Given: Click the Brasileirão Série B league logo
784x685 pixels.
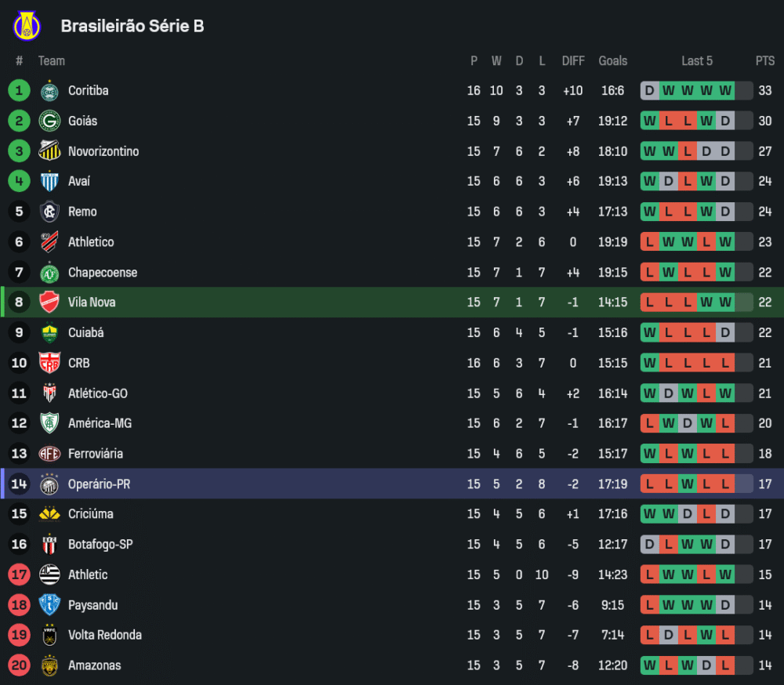Looking at the screenshot, I should (x=27, y=26).
